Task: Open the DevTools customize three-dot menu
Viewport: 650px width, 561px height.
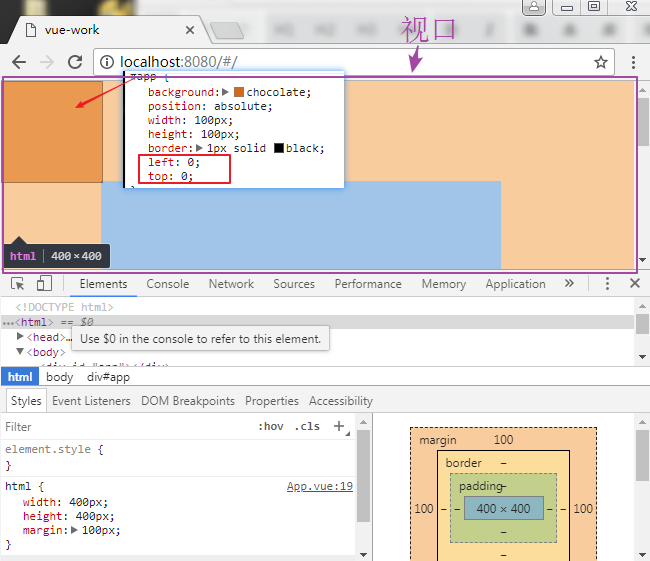Action: click(607, 284)
